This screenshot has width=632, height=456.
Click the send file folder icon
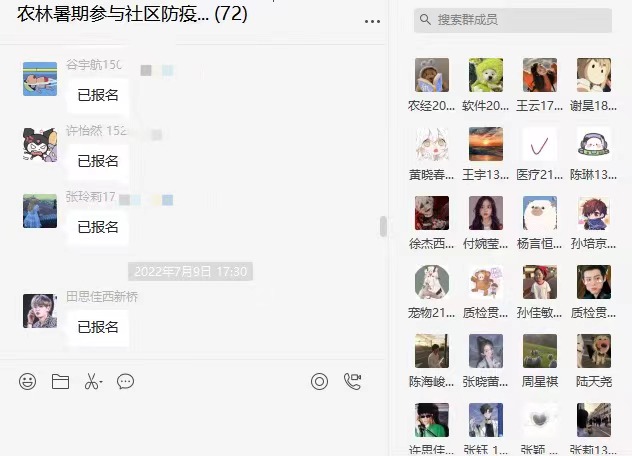coord(60,381)
